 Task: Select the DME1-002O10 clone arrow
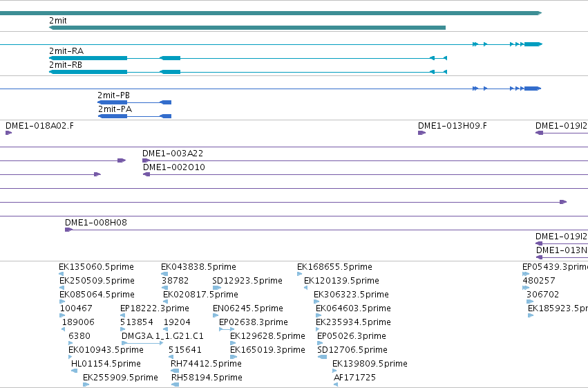(146, 174)
